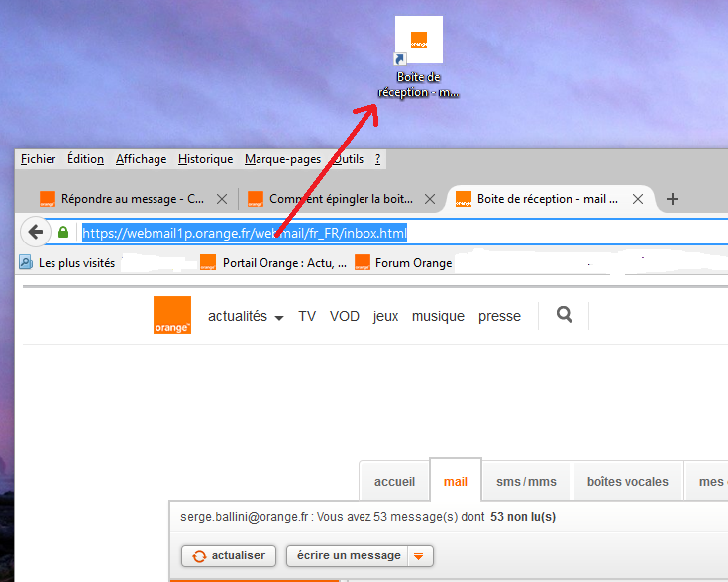Switch to Comment épingler la boit tab

(341, 199)
